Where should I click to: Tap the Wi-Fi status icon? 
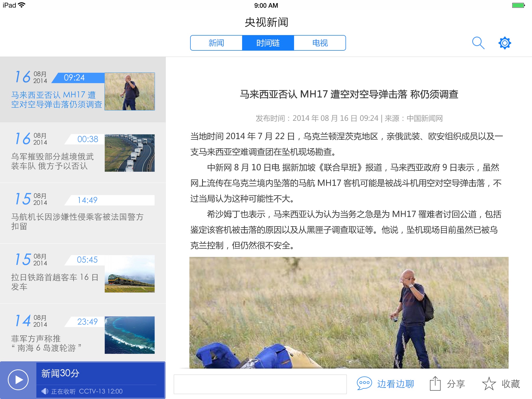tap(22, 5)
